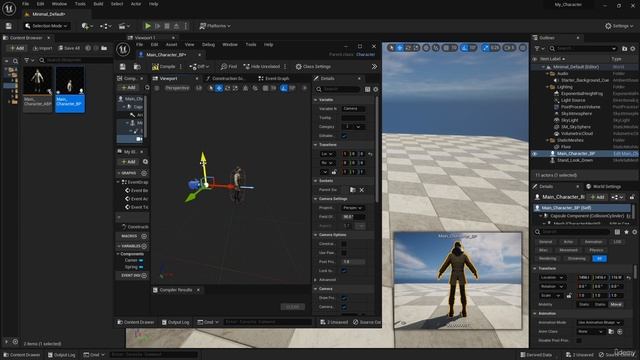Clear the Parent Socket with the X icon
Viewport: 640px width, 360px height.
pos(362,190)
